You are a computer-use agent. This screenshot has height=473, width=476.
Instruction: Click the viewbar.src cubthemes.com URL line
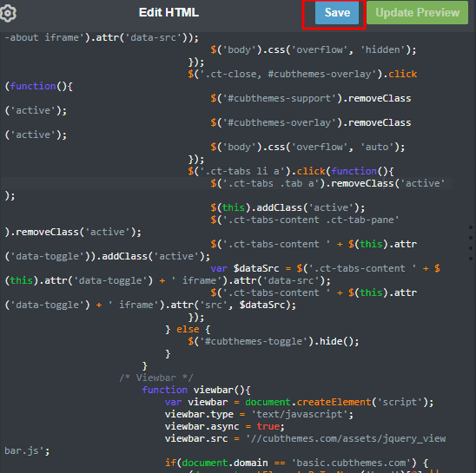click(305, 438)
